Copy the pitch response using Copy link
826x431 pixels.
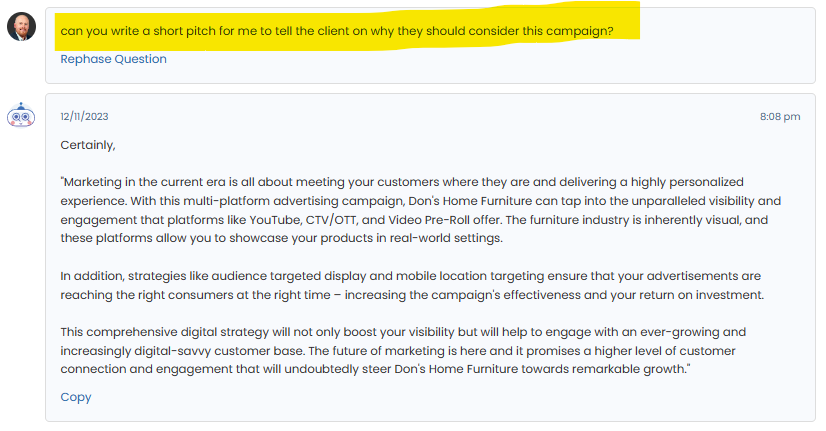click(x=76, y=397)
